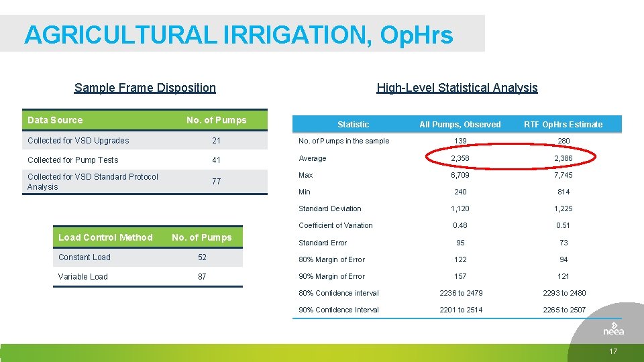
Task: Click the value 52 for Constant Load
Action: tap(202, 257)
